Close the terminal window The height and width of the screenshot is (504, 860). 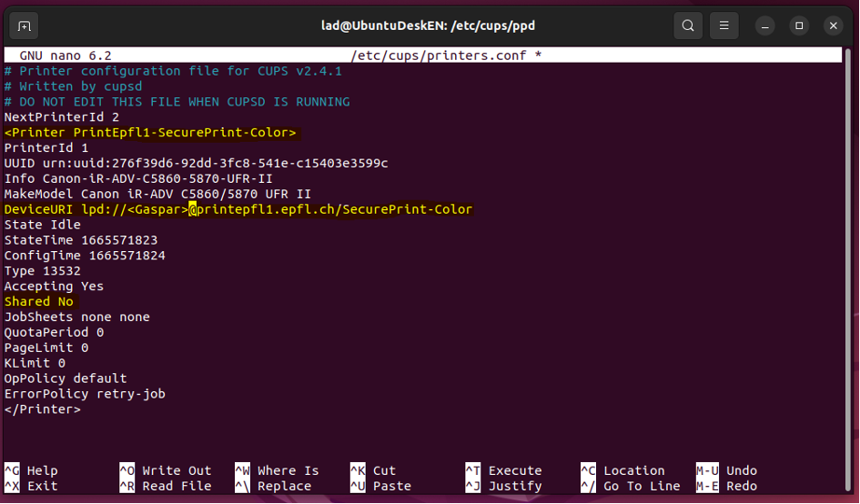[x=834, y=25]
